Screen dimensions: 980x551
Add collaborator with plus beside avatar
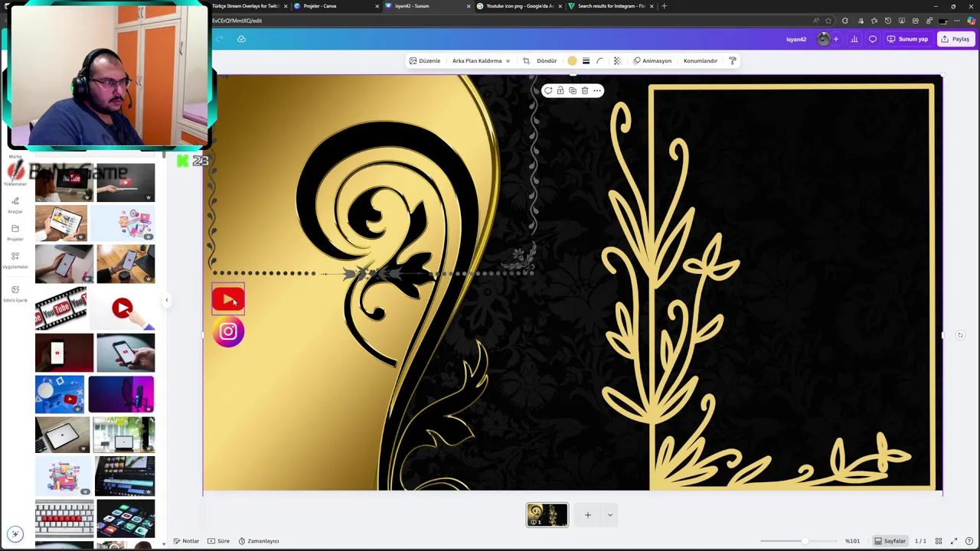point(836,39)
